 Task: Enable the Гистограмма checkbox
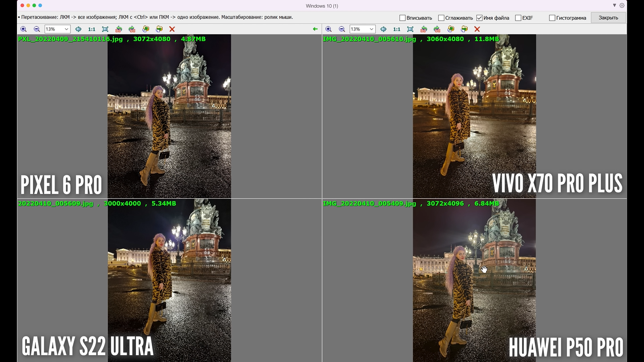tap(552, 18)
